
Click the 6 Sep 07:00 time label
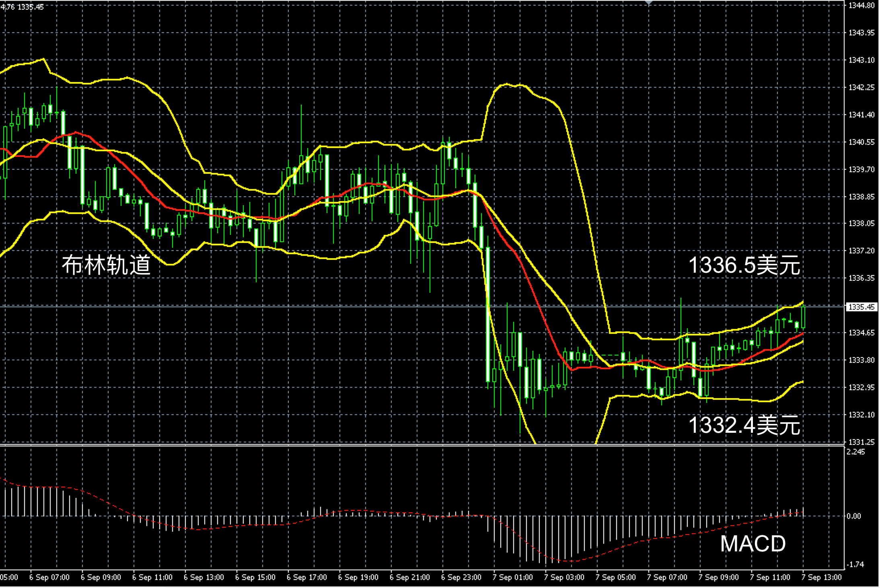tap(49, 577)
